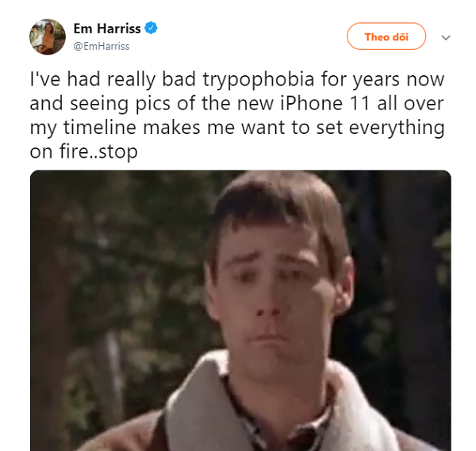Image resolution: width=476 pixels, height=451 pixels.
Task: Open the tweet by clicking 'on fire..stop'
Action: coord(84,151)
